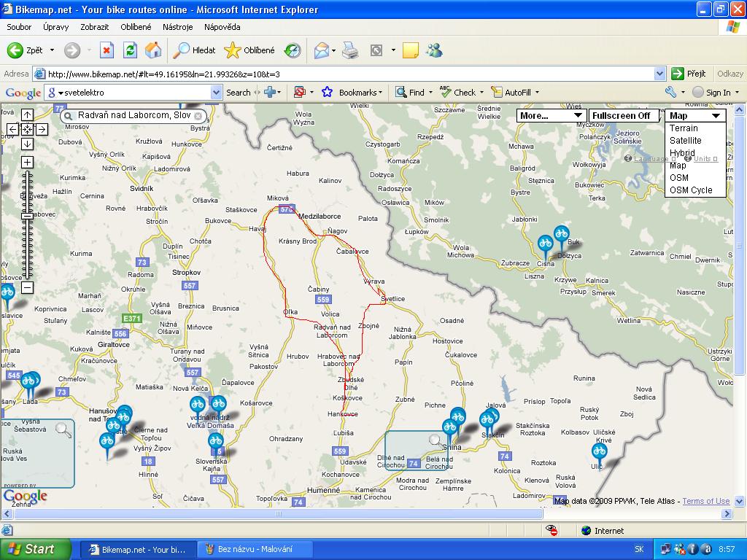Open the More... dropdown on the map
The height and width of the screenshot is (560, 747).
point(551,115)
